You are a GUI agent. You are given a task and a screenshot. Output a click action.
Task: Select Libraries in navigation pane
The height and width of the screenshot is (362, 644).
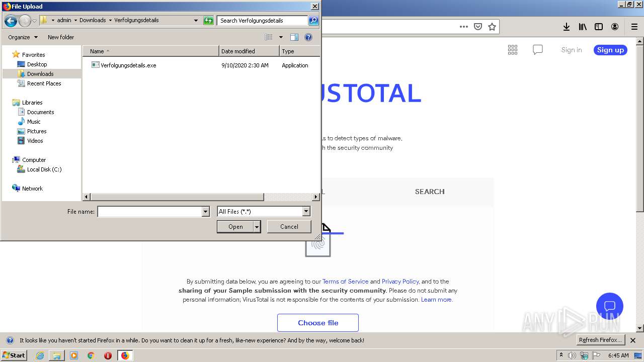point(32,103)
